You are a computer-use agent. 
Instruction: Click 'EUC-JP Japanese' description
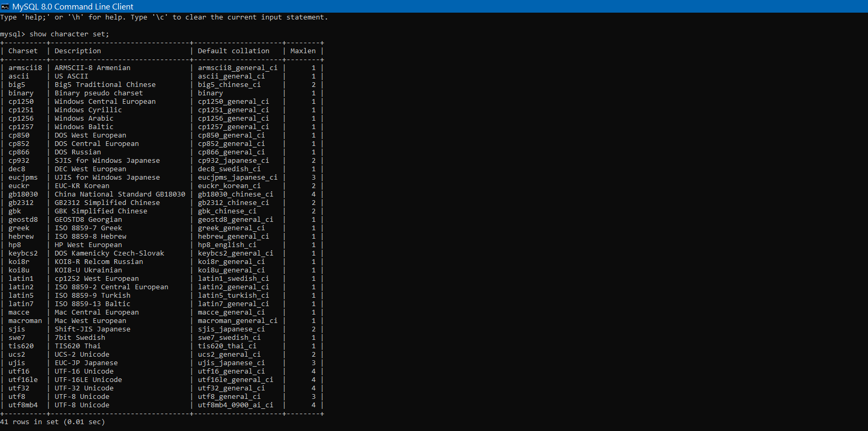[x=86, y=363]
